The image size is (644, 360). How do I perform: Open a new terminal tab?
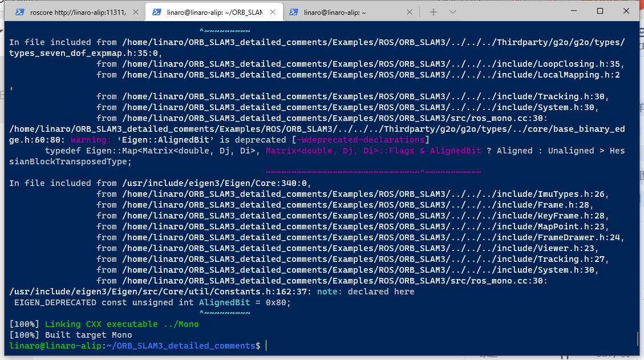pos(434,13)
